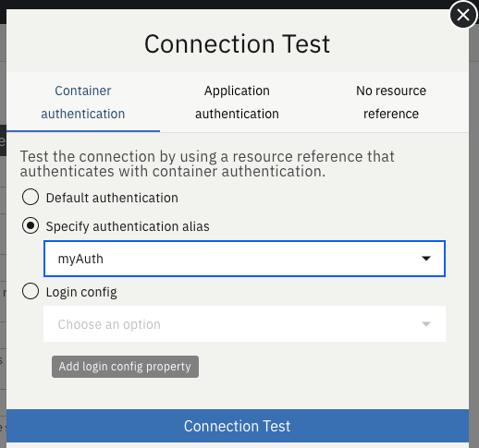Click the Login config label text
Screen dimensions: 479x448
[x=81, y=292]
